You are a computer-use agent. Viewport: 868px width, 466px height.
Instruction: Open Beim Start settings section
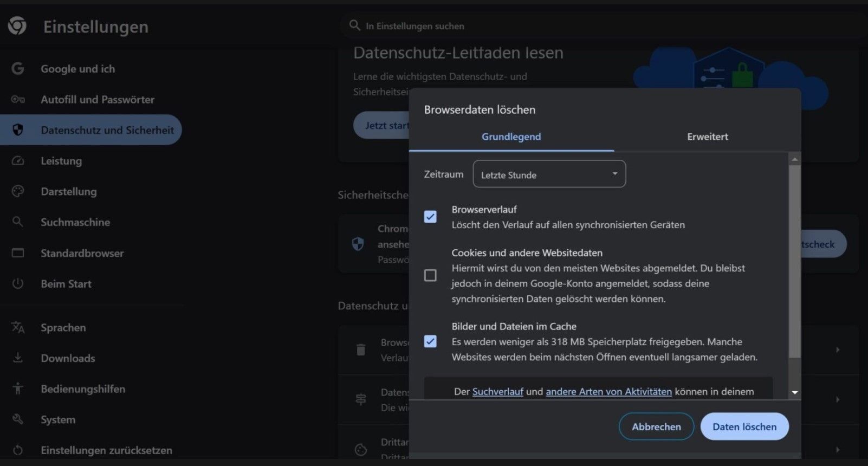click(x=66, y=283)
